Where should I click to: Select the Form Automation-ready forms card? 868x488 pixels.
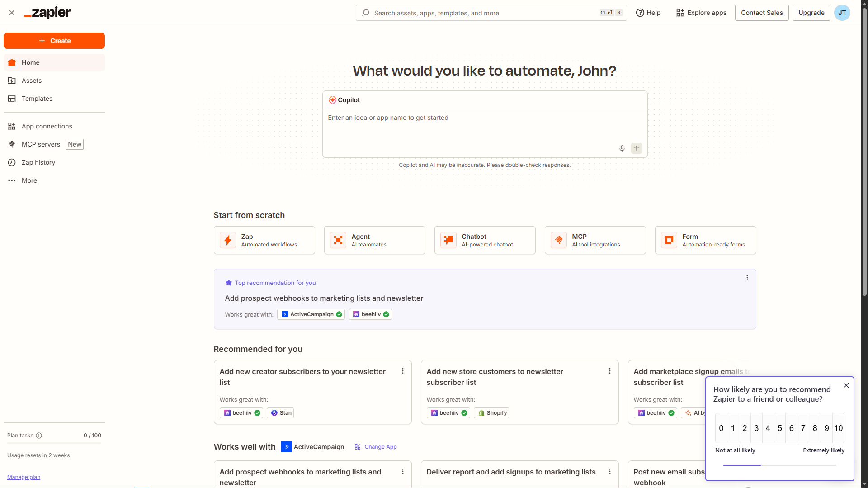tap(706, 240)
